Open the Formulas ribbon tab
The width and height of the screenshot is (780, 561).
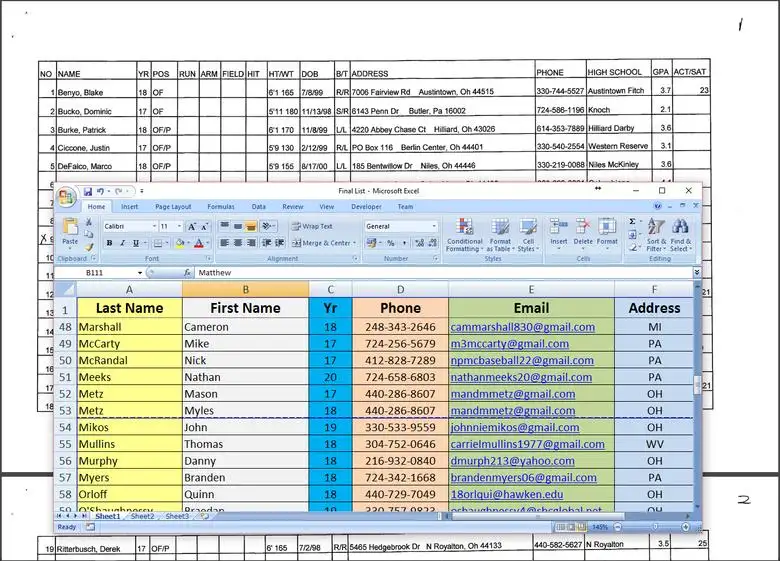pos(221,206)
